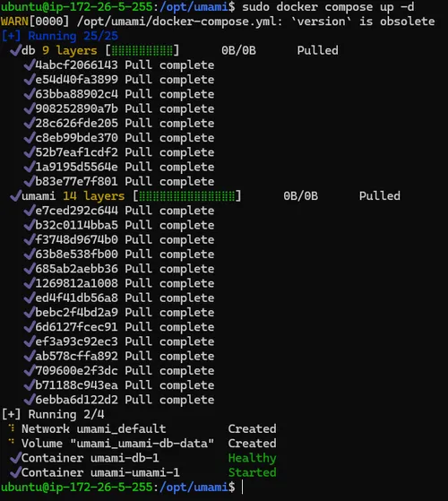Viewport: 448px width, 501px height.
Task: Click the [+] Running 25/25 status line
Action: pos(60,36)
